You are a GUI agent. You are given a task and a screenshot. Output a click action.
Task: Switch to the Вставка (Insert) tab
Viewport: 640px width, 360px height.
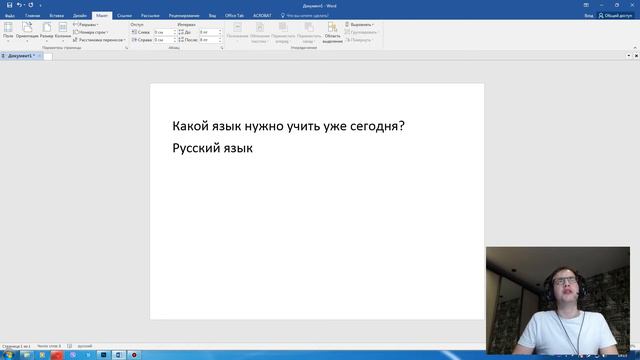point(57,16)
